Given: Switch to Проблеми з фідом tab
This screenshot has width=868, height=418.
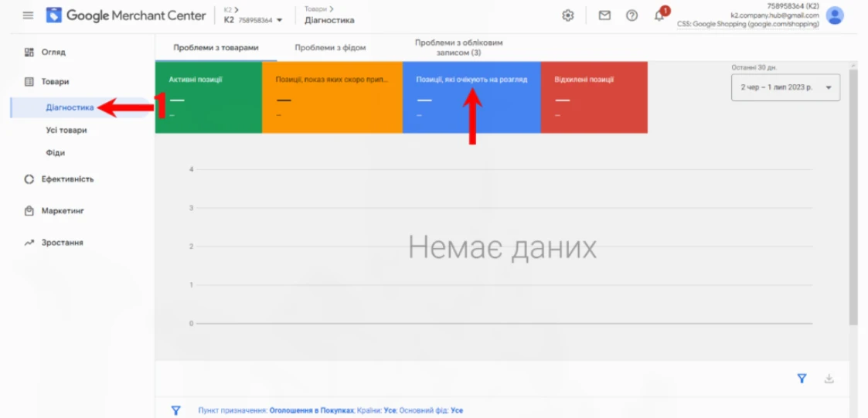Looking at the screenshot, I should pos(330,47).
